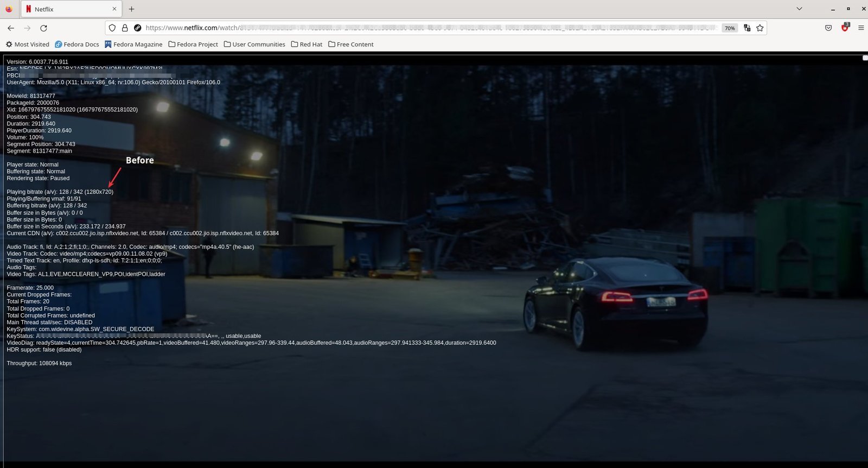Go back to the previous page
This screenshot has width=868, height=468.
point(11,28)
